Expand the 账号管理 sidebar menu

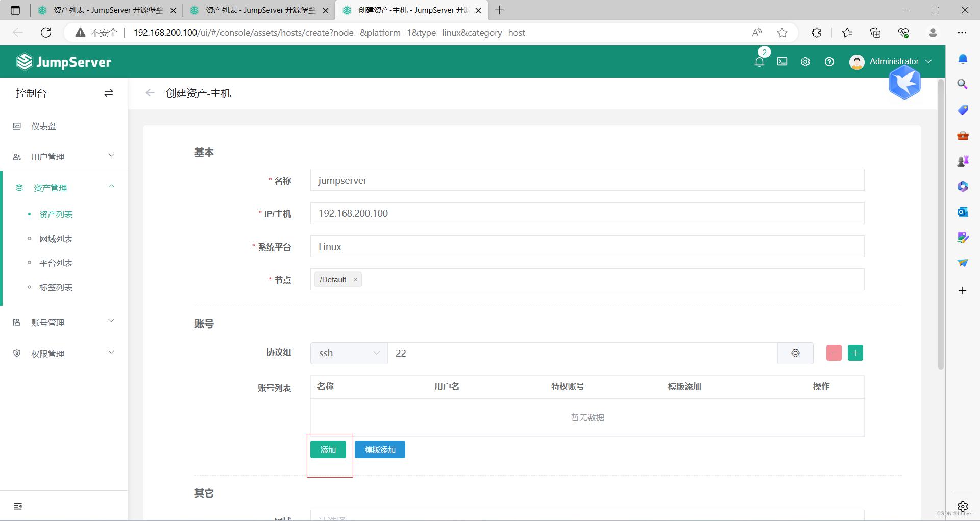(x=64, y=322)
